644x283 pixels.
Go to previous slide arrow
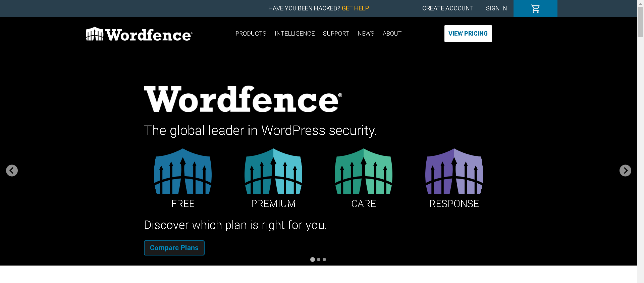pyautogui.click(x=12, y=171)
